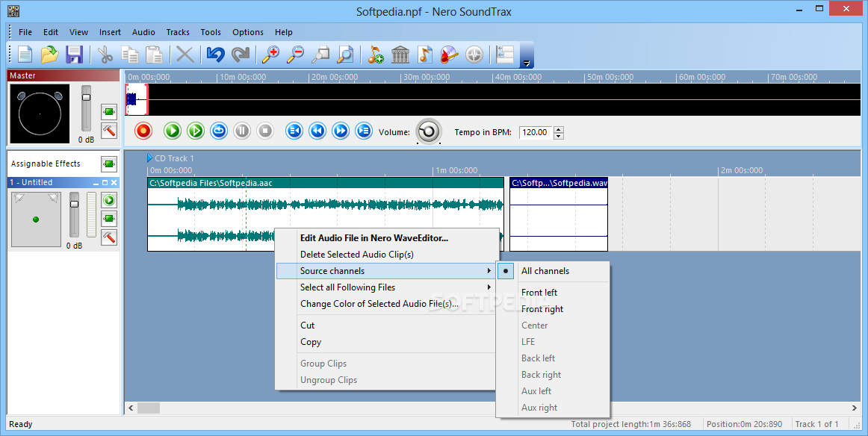The image size is (868, 436).
Task: Click the Volume knob in transport bar
Action: 429,131
